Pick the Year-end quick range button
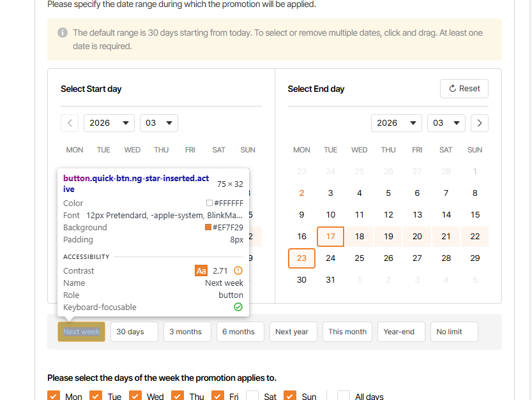The height and width of the screenshot is (400, 532). pos(400,332)
